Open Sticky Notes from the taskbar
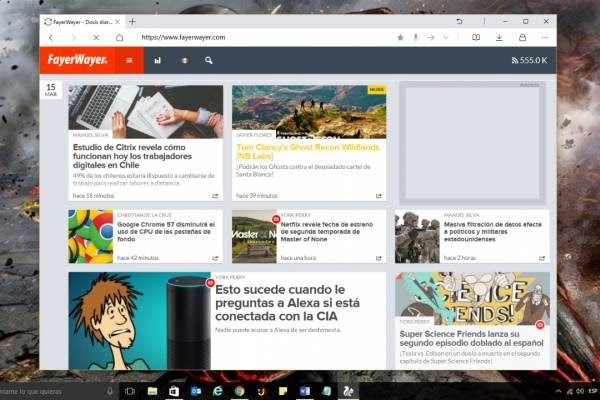Screen dimensions: 600x400 click(283, 391)
